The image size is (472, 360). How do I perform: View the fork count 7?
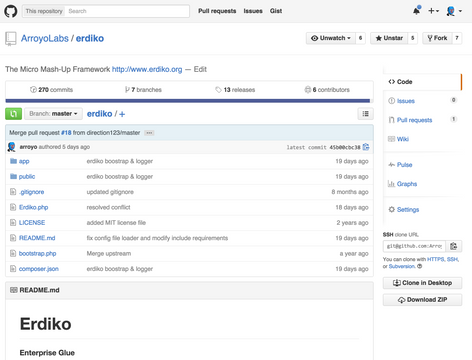point(457,38)
